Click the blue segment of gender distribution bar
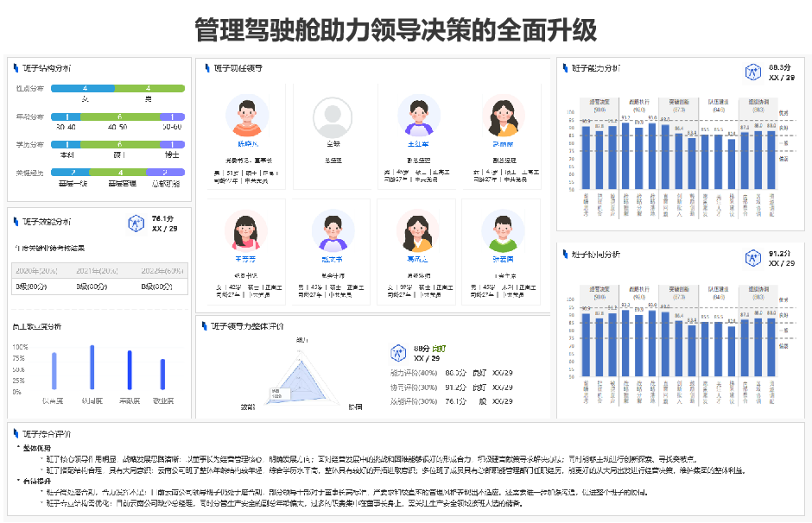Image resolution: width=812 pixels, height=523 pixels. pyautogui.click(x=85, y=88)
